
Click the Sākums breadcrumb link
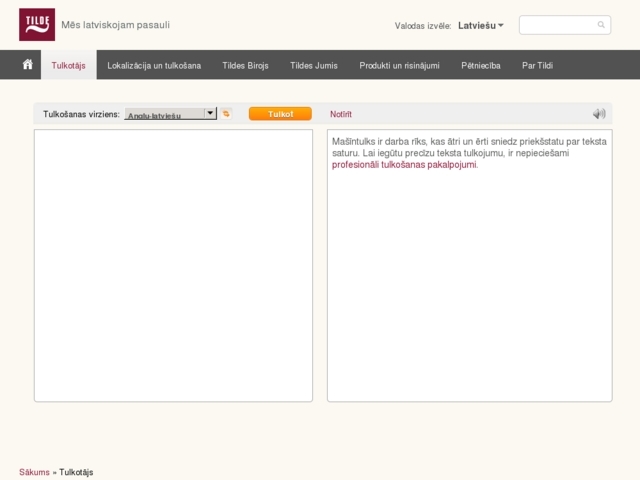[34, 472]
